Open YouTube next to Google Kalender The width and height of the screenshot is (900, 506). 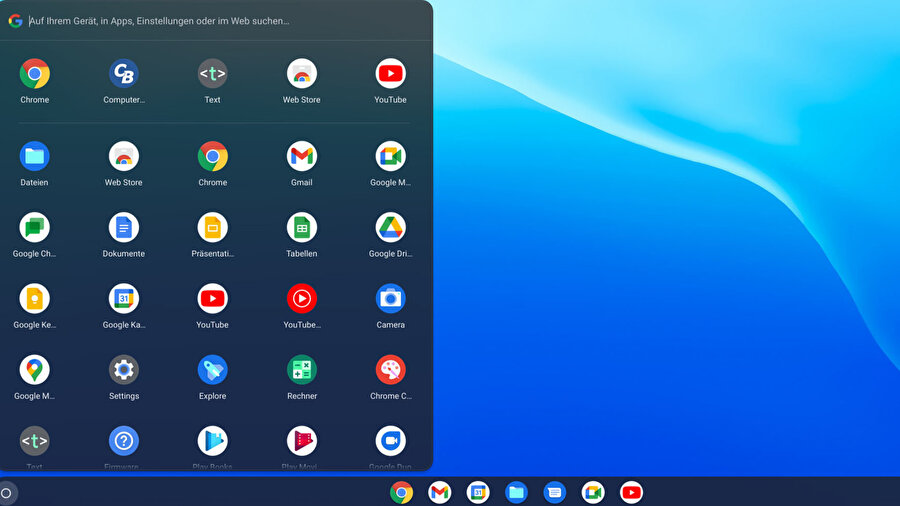coord(212,298)
